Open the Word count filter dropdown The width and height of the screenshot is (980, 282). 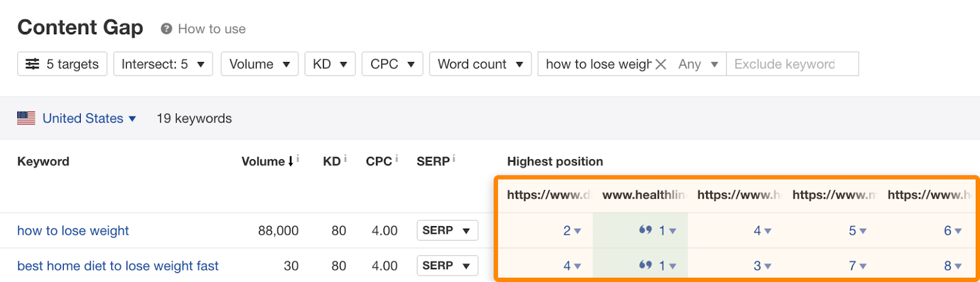[480, 64]
